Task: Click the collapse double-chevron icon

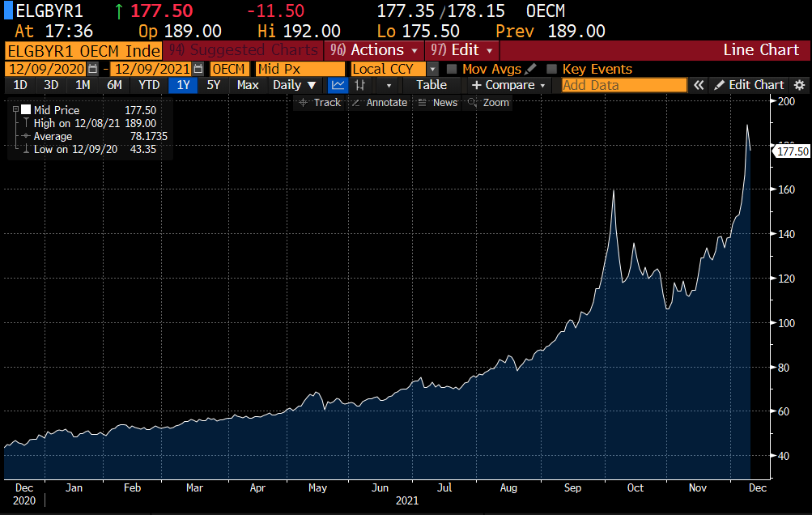Action: [x=698, y=85]
